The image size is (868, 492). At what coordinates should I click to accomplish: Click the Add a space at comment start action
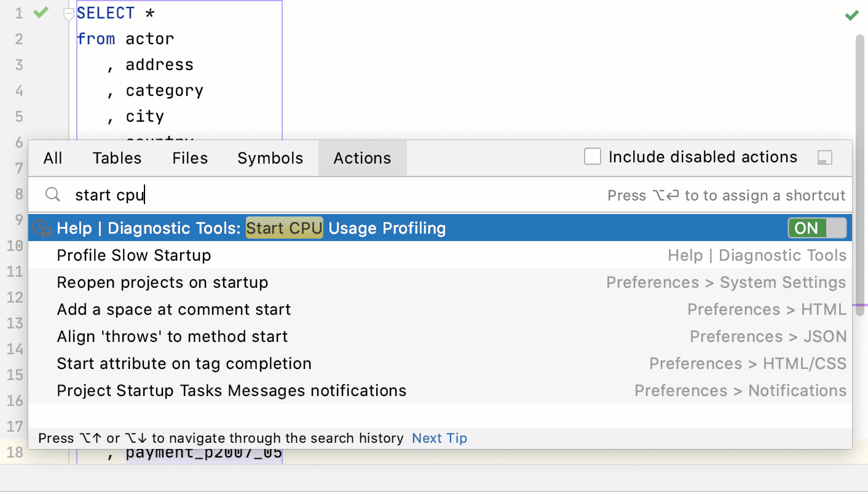pyautogui.click(x=173, y=309)
